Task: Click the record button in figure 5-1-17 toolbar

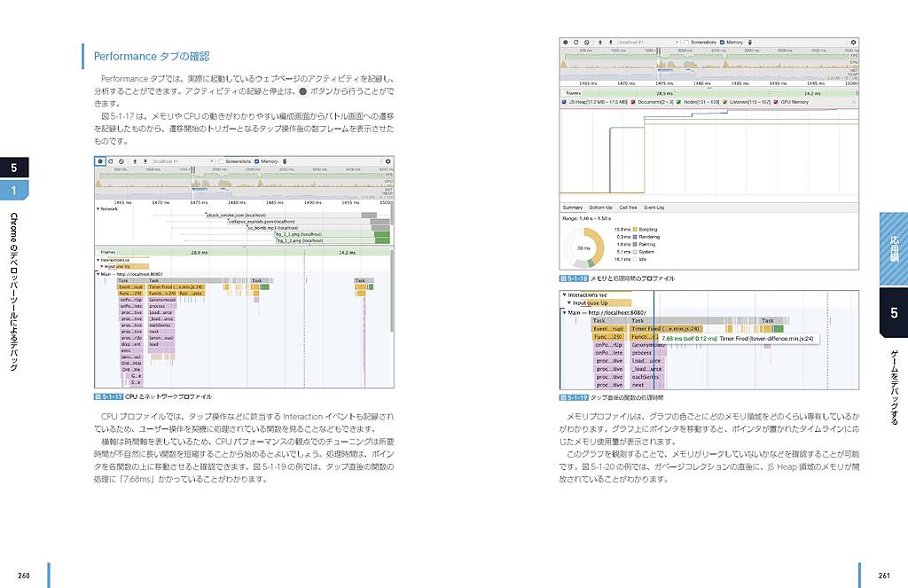Action: point(100,161)
